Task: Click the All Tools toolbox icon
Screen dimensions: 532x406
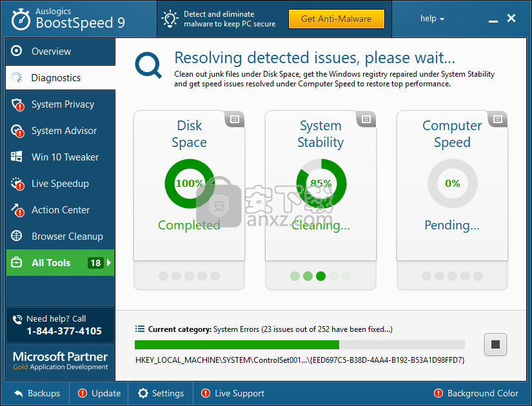Action: 16,262
